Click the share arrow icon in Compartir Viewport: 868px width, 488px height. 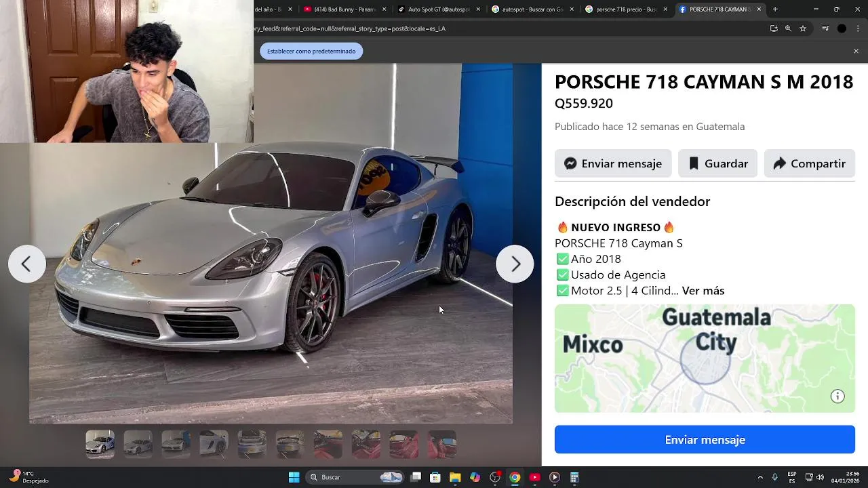click(779, 163)
